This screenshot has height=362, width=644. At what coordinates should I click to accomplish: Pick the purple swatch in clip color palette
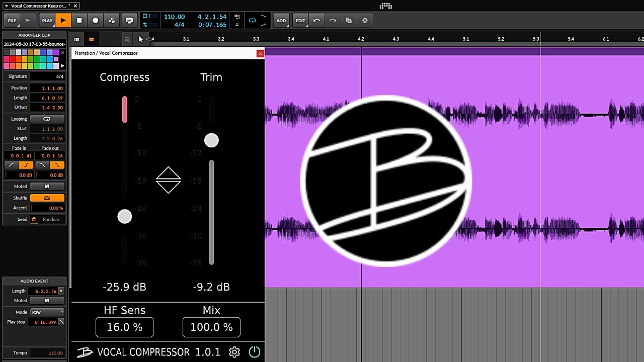pos(56,52)
